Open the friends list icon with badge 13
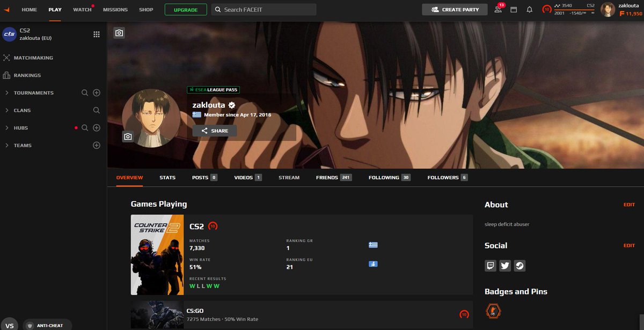The height and width of the screenshot is (330, 644). click(499, 9)
